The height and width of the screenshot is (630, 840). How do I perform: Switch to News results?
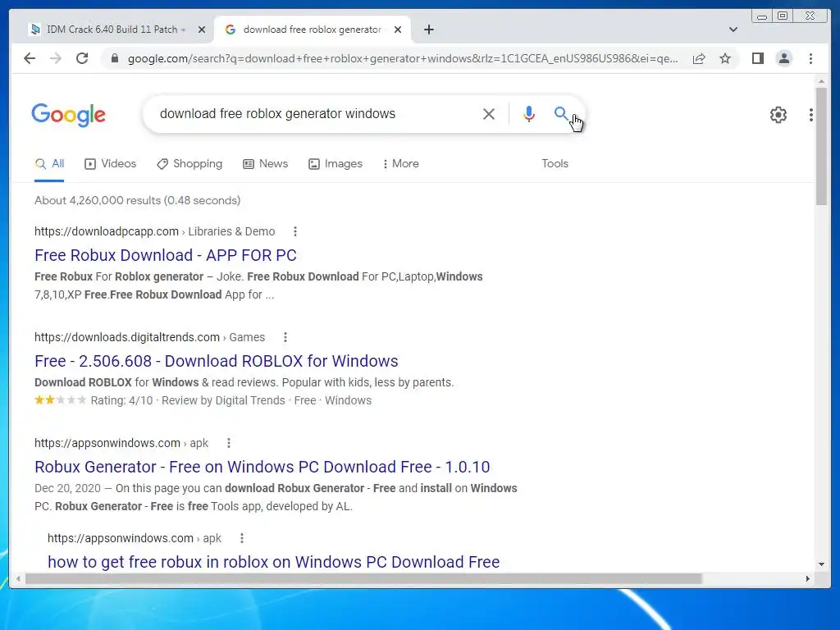pyautogui.click(x=265, y=163)
